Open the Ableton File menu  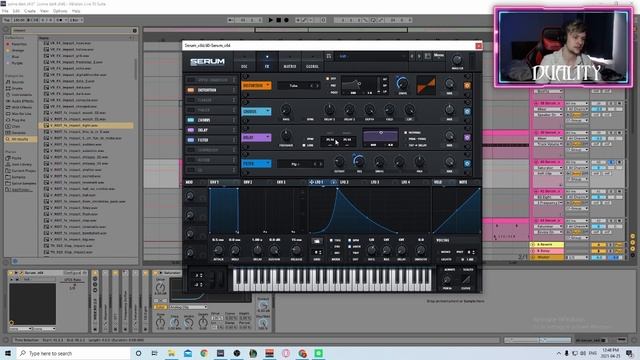(x=5, y=11)
